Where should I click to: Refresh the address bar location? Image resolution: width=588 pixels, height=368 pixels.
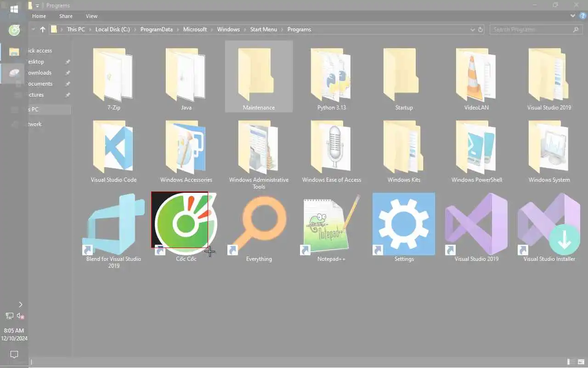pos(481,29)
